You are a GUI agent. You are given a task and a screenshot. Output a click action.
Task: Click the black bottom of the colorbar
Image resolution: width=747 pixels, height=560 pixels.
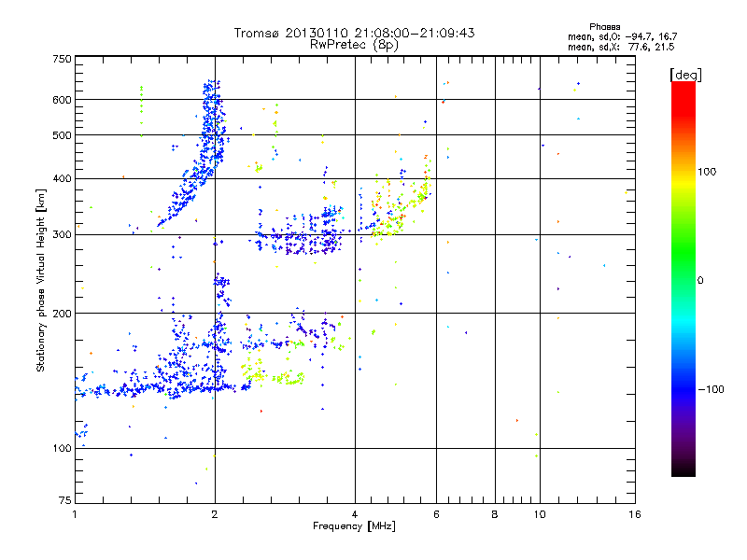tap(684, 469)
